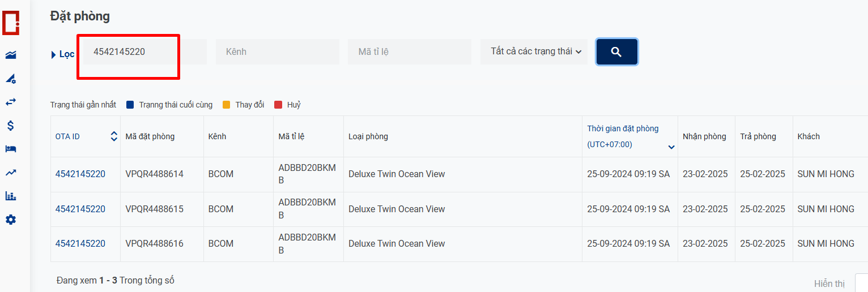Viewport: 868px width, 292px height.
Task: Expand the Lọc filter triangle
Action: (53, 55)
